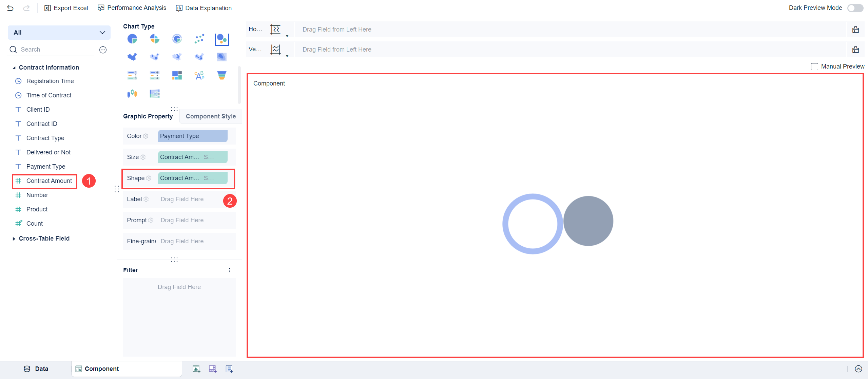Pick the Sankey chart type
The width and height of the screenshot is (868, 379).
154,93
